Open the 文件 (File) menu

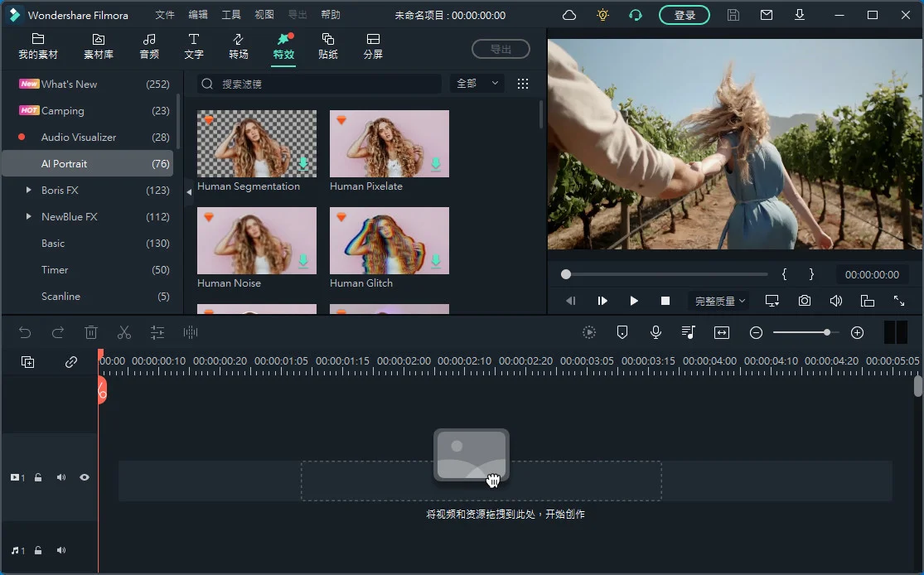[x=164, y=14]
